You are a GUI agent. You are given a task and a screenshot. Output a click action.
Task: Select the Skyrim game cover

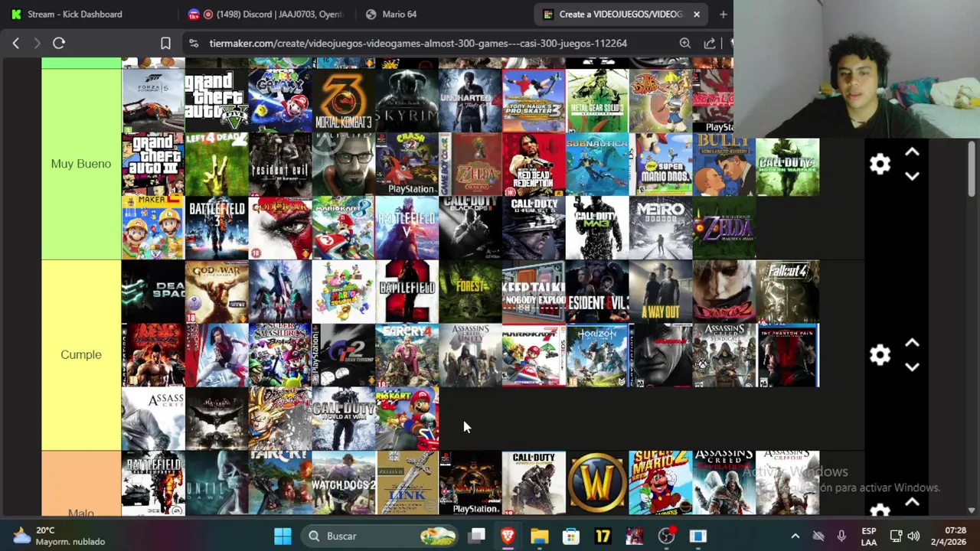tap(407, 101)
